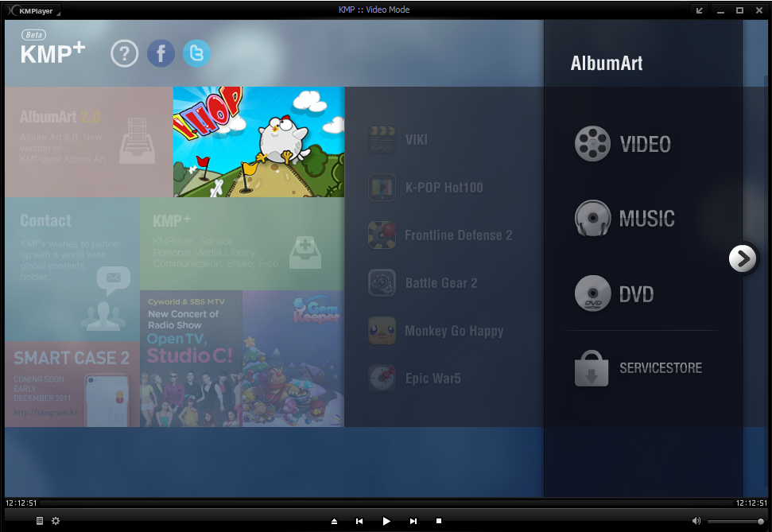Click the AlbumArt panel heading
Image resolution: width=772 pixels, height=532 pixels.
click(x=607, y=63)
